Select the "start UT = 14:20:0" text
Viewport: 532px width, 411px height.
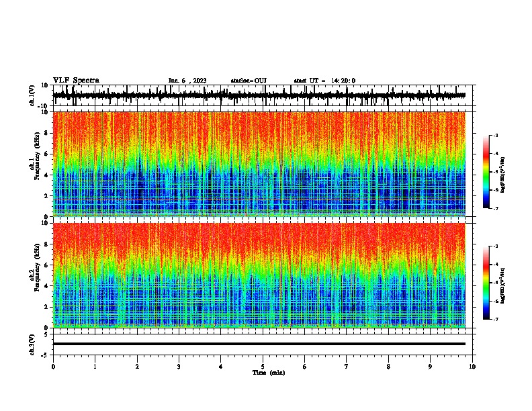pos(324,81)
